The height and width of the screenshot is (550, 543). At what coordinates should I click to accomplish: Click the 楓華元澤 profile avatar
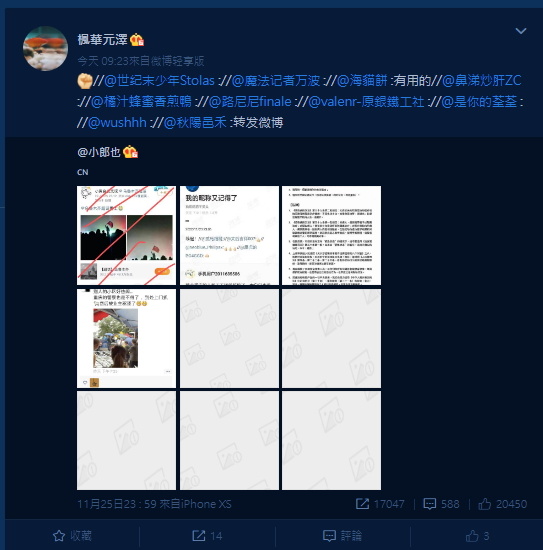pos(45,48)
